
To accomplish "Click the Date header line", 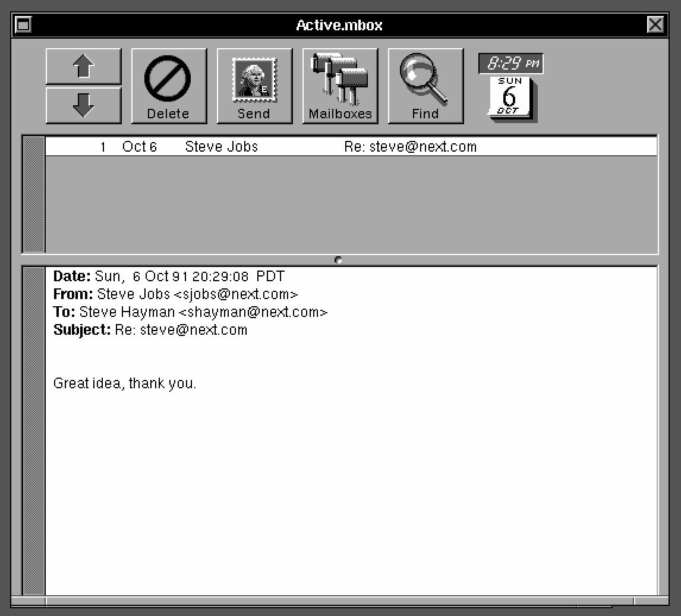I will pyautogui.click(x=169, y=276).
